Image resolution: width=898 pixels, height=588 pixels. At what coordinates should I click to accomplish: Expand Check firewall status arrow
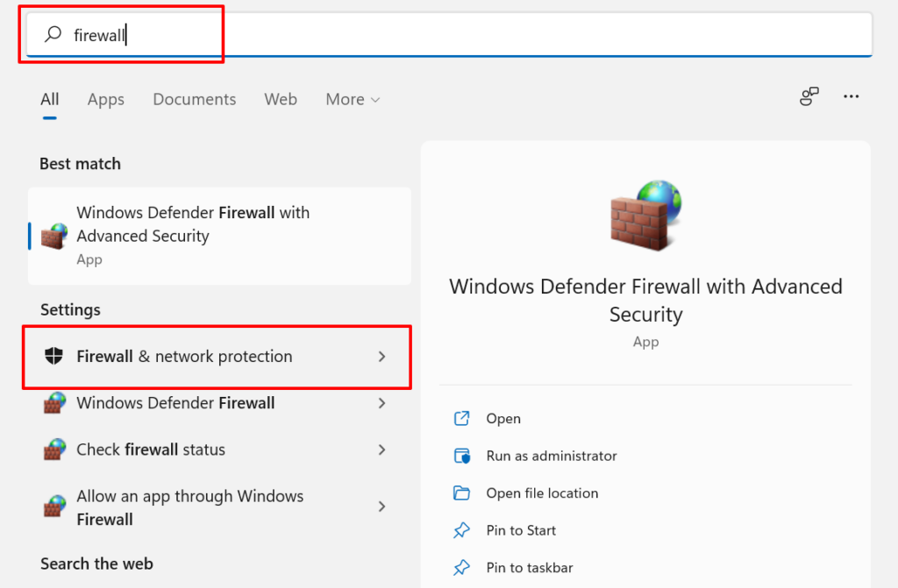tap(381, 450)
